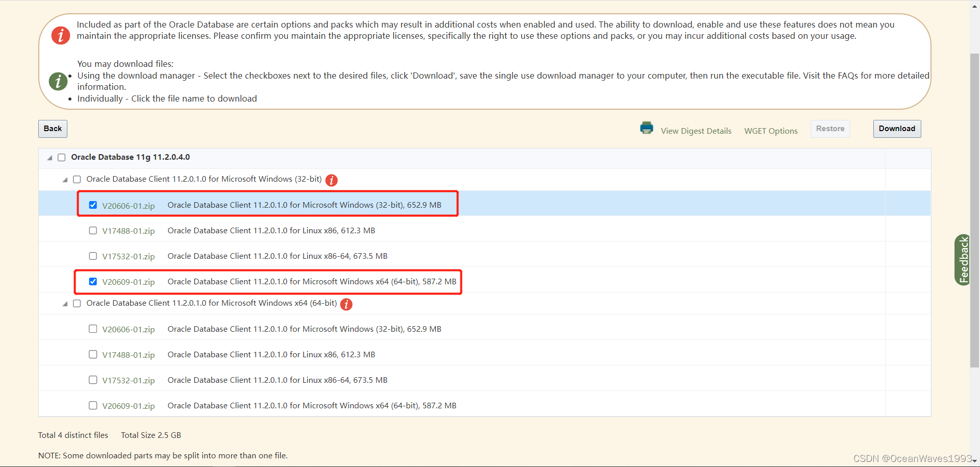Open checked V20609-01.zip link in the 32-bit group
The width and height of the screenshot is (980, 467).
pos(129,282)
